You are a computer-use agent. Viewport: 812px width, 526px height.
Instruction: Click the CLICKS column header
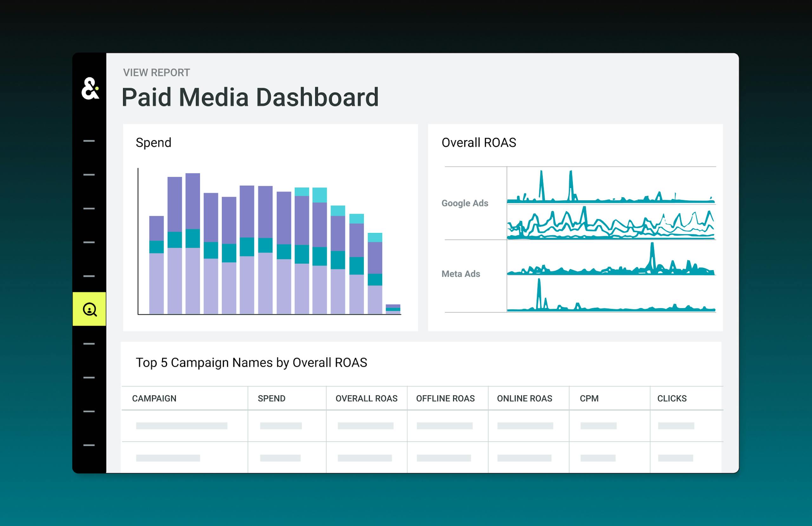click(x=672, y=399)
